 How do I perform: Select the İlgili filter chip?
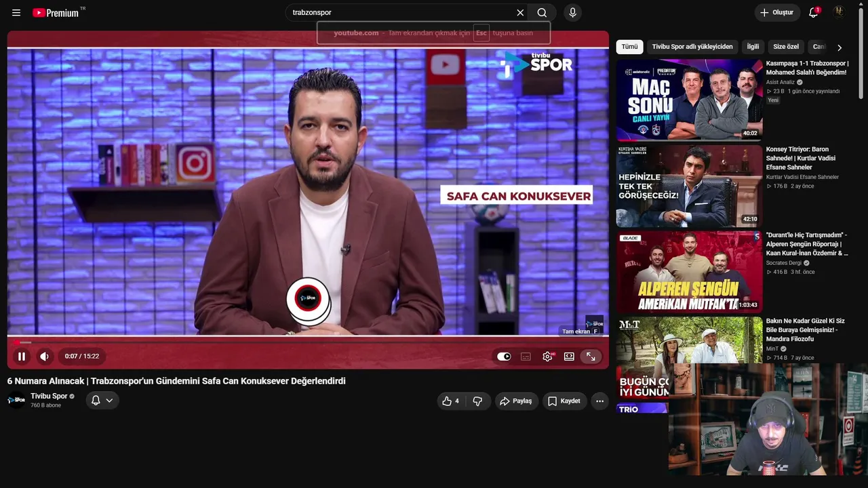tap(753, 47)
